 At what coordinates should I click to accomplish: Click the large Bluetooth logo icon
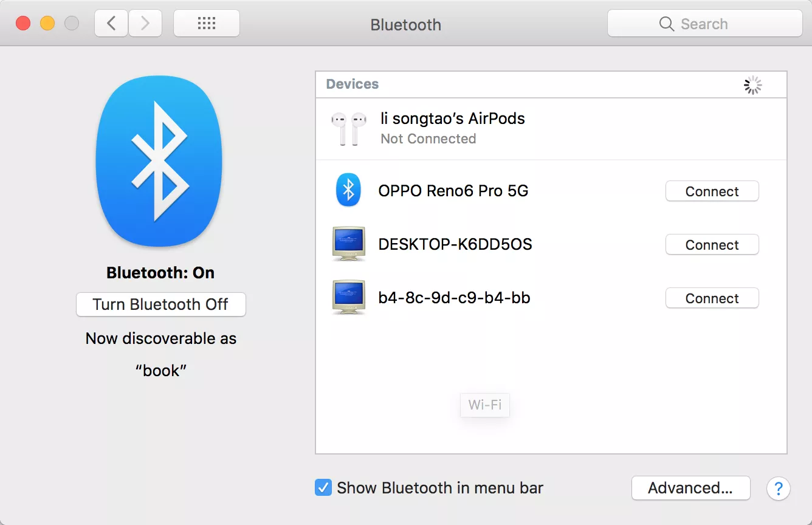159,161
